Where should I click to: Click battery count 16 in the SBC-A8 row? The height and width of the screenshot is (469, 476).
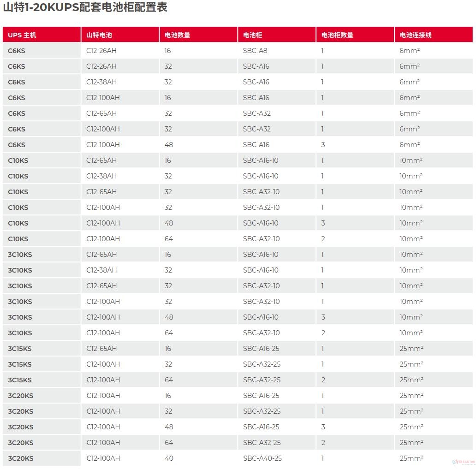(x=167, y=51)
